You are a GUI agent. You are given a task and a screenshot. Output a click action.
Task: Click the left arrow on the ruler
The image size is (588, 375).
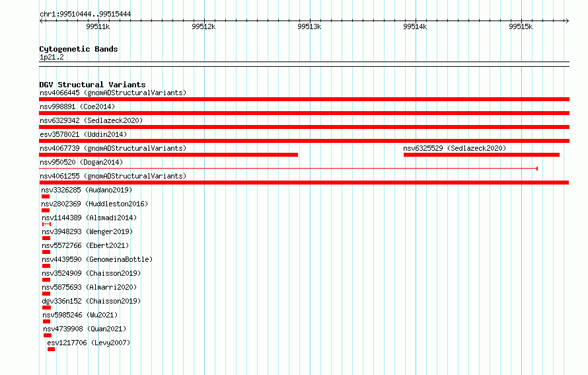click(x=42, y=21)
